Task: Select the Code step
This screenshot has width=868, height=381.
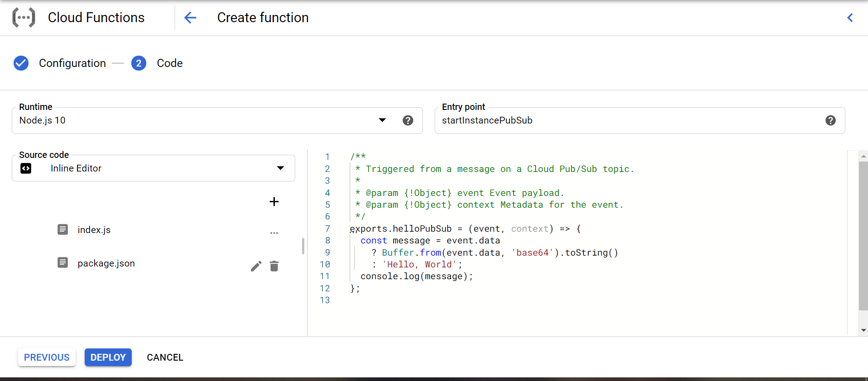Action: [x=169, y=63]
